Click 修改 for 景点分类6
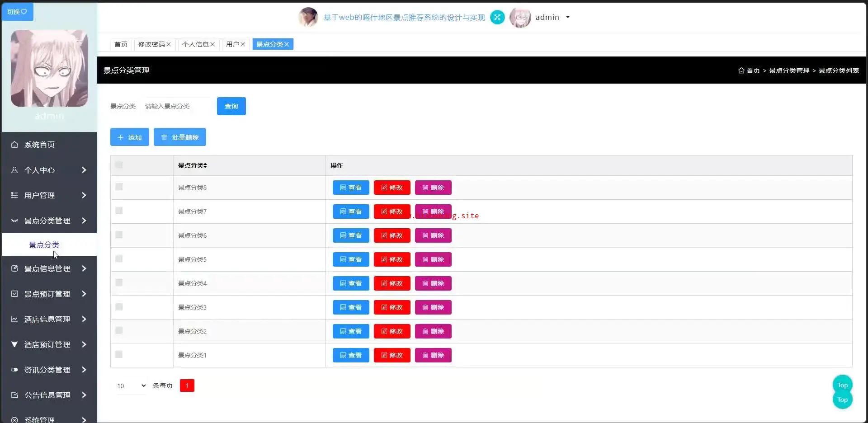The width and height of the screenshot is (868, 423). click(x=392, y=235)
